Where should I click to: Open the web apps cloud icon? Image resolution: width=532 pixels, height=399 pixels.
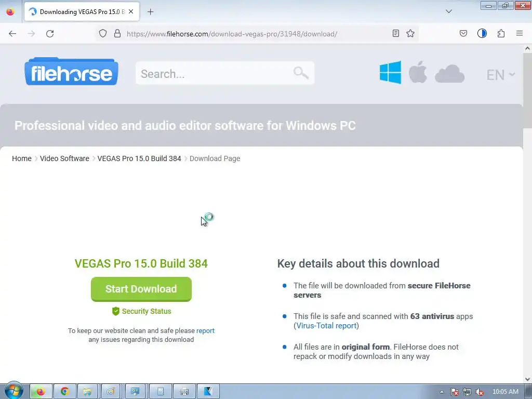click(x=449, y=74)
